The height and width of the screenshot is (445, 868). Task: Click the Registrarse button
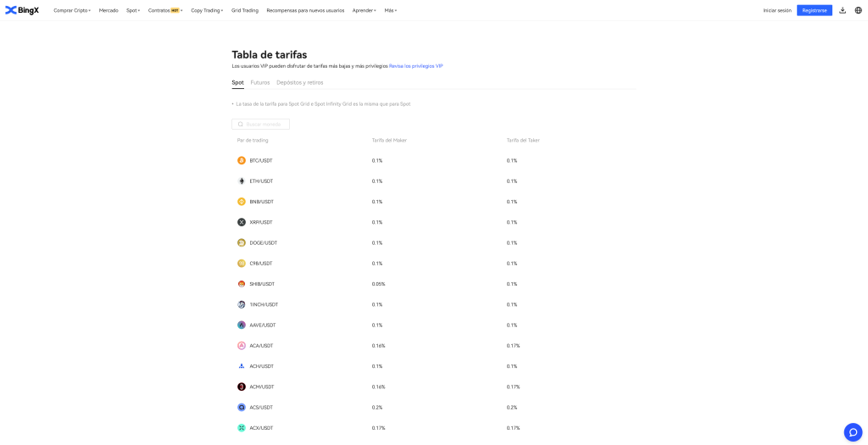[814, 10]
